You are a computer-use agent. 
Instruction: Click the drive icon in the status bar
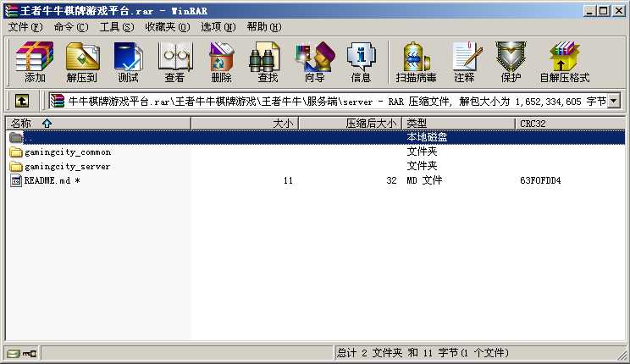click(x=14, y=354)
